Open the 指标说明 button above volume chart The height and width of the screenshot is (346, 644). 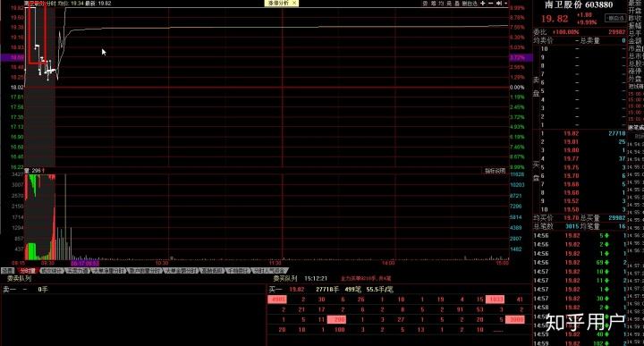click(x=495, y=171)
